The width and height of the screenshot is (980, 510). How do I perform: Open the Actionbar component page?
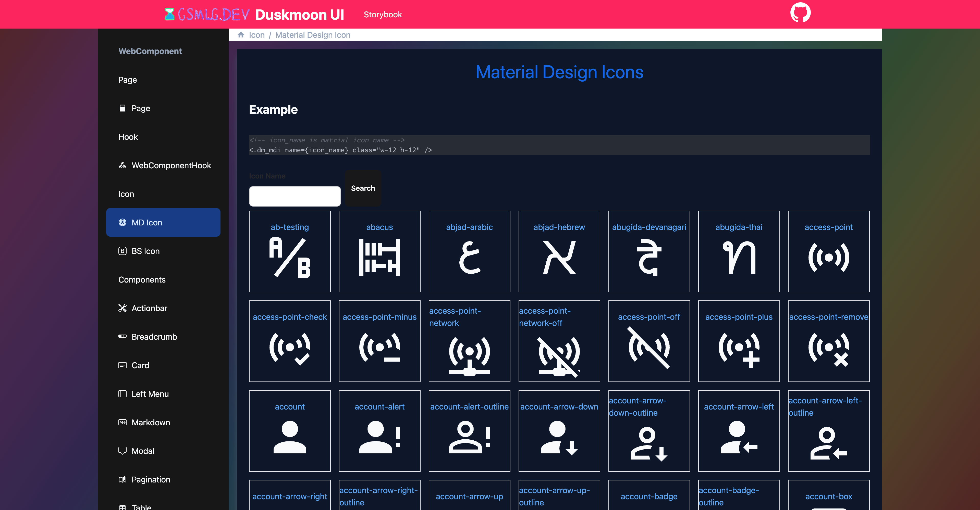163,308
